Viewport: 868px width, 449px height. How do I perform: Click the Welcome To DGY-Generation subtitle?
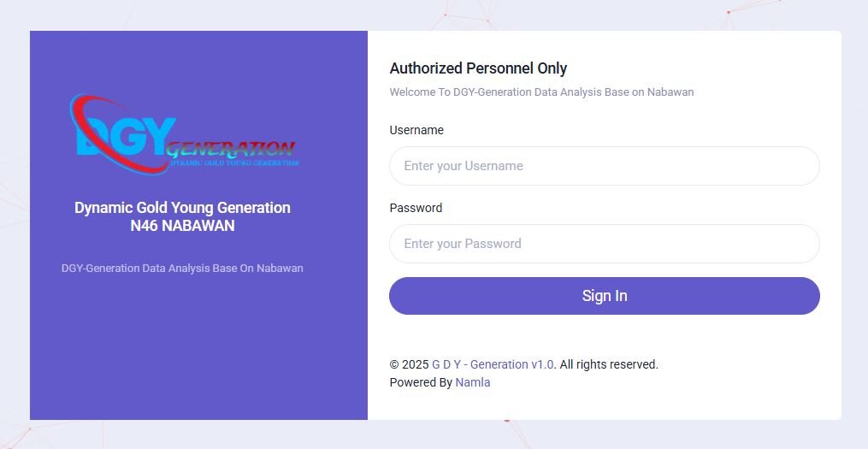541,92
